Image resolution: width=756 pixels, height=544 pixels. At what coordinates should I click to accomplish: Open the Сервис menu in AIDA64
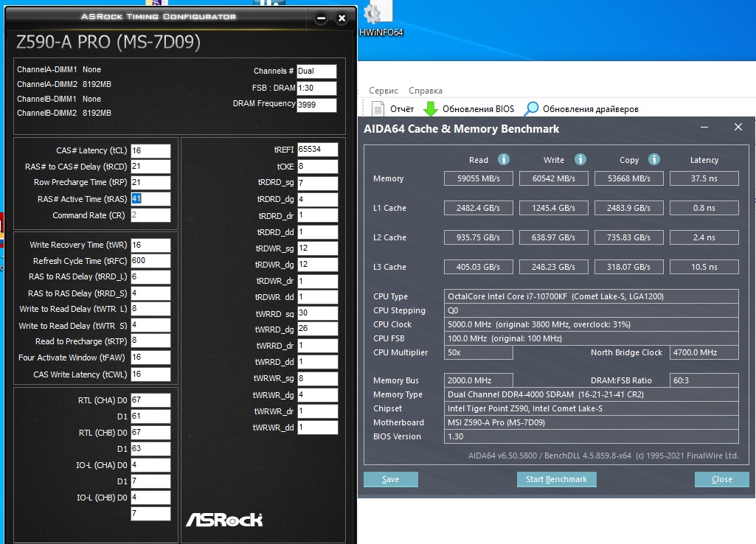[384, 91]
